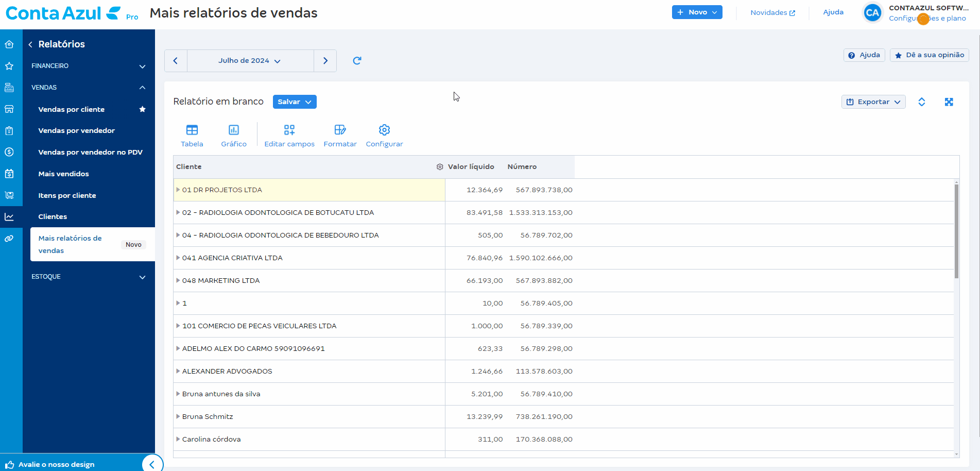The height and width of the screenshot is (471, 980).
Task: Sort by Valor líquido column header
Action: 471,167
